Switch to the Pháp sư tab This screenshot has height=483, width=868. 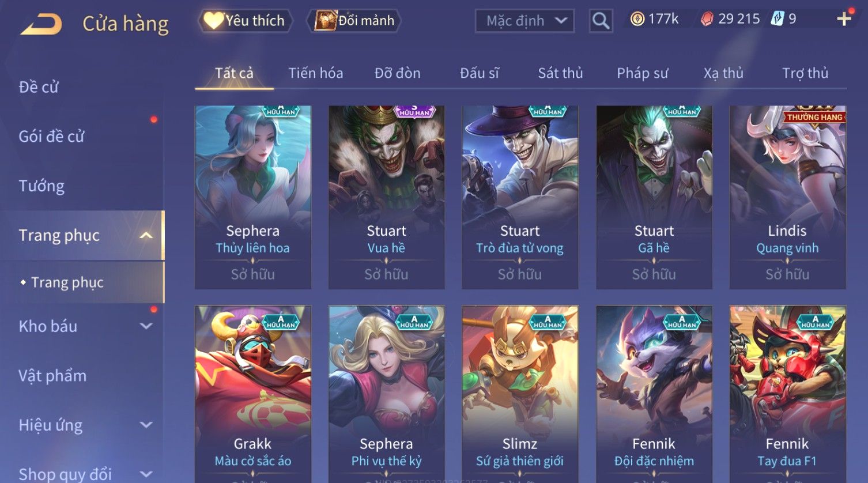coord(642,73)
